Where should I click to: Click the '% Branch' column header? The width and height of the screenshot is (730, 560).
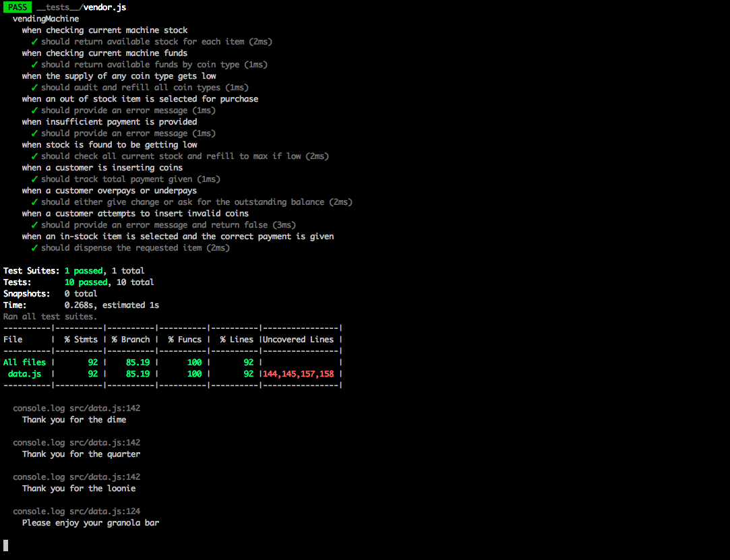131,340
